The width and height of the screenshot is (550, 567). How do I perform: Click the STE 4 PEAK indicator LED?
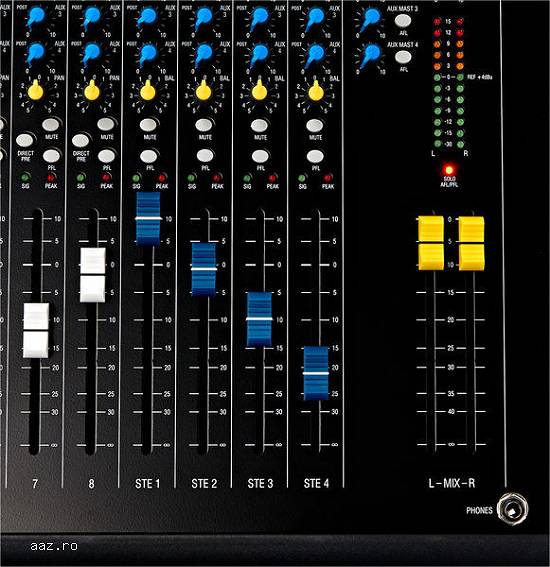(x=328, y=178)
